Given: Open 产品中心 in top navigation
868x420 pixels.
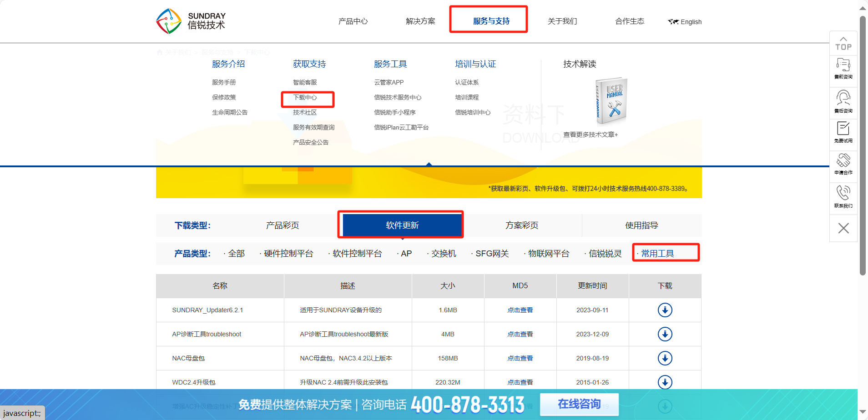Looking at the screenshot, I should tap(353, 21).
